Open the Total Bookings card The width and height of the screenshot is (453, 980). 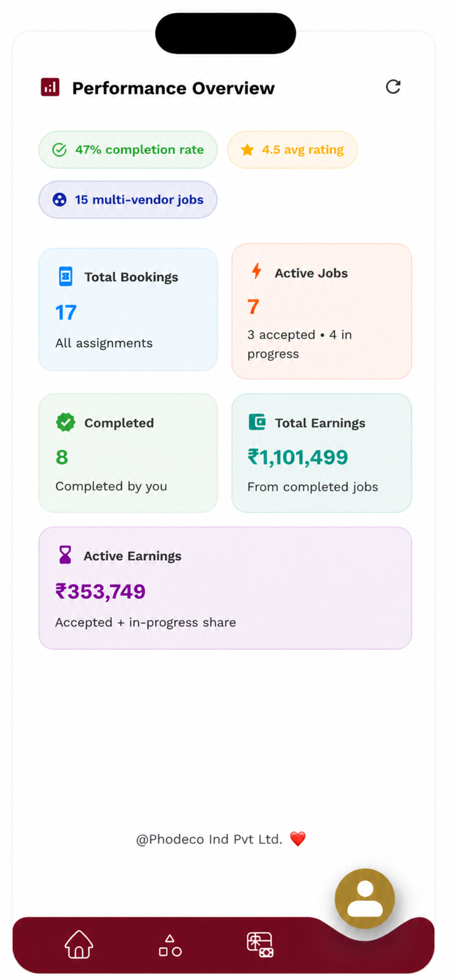click(128, 309)
